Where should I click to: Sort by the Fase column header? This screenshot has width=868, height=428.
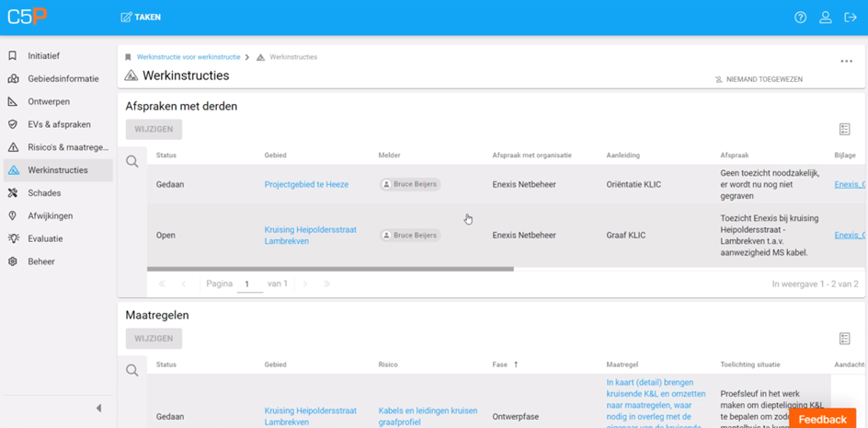point(503,364)
